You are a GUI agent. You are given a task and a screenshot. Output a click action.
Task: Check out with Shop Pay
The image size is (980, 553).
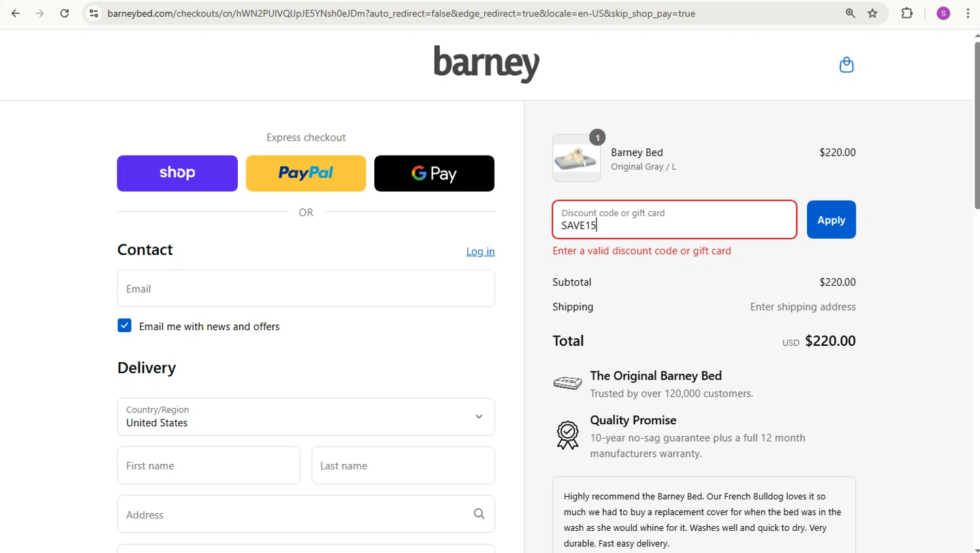pos(177,173)
